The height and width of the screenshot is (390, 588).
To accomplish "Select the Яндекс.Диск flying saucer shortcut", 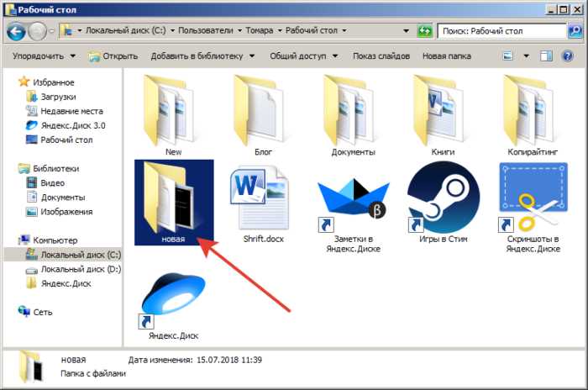I will 173,306.
